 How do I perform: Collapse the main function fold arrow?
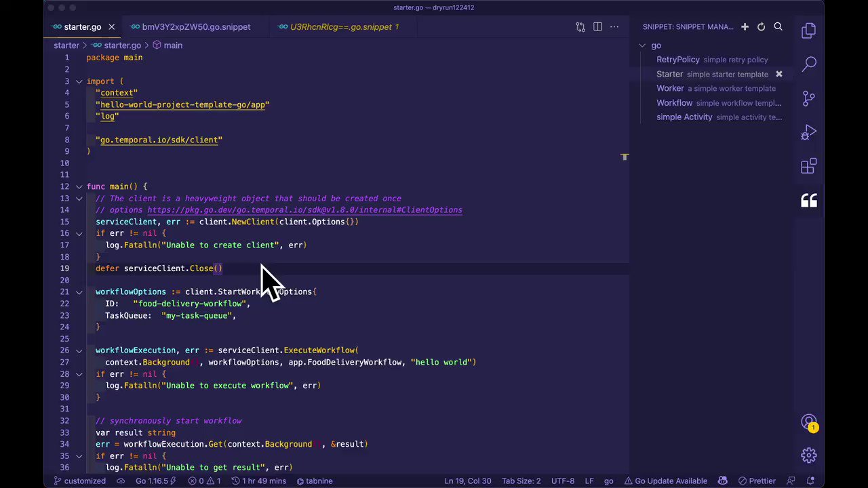coord(79,186)
